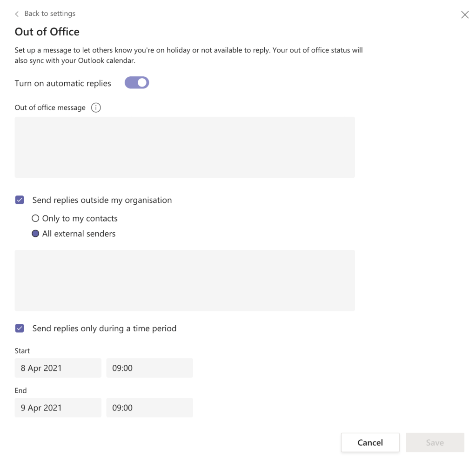
Task: Open the End date picker showing 9 Apr 2021
Action: pos(58,408)
